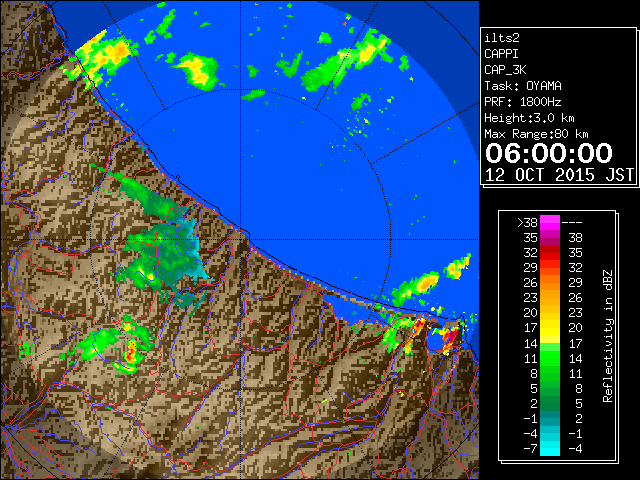Pick the yellow 17–20 dBZ legend band

tap(550, 328)
